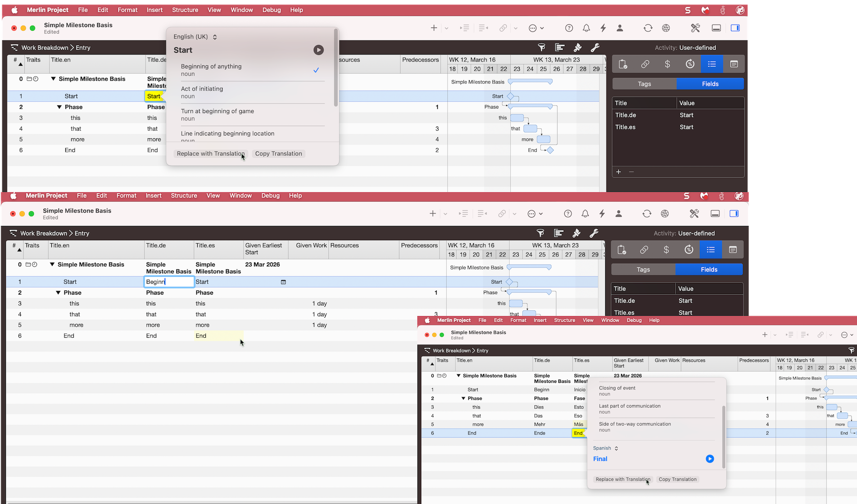This screenshot has height=504, width=857.
Task: Click the grouping bars icon in top window
Action: point(560,47)
